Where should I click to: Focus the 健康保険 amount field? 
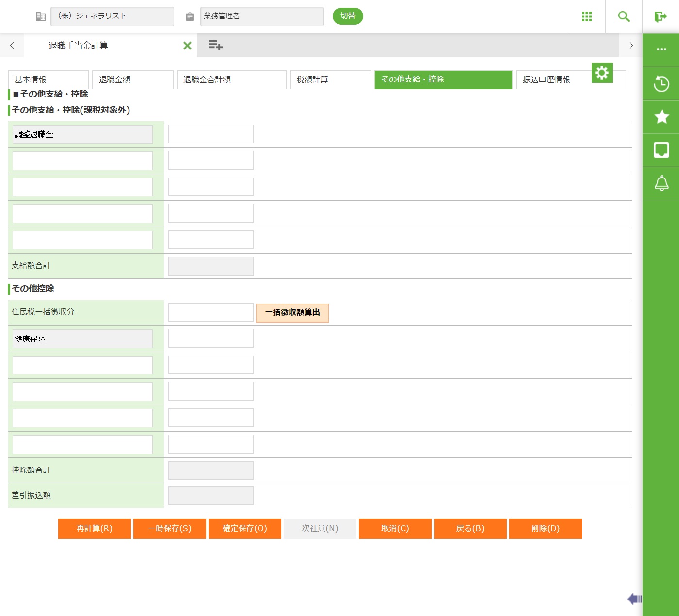(x=211, y=339)
